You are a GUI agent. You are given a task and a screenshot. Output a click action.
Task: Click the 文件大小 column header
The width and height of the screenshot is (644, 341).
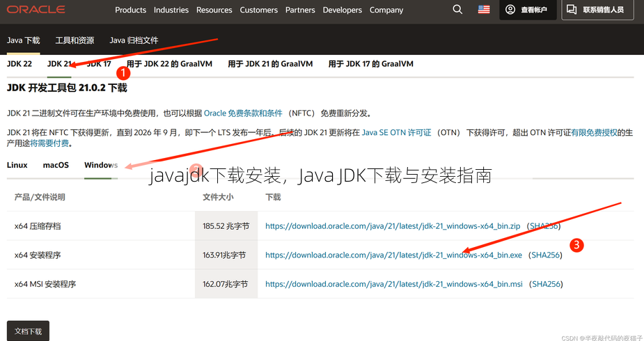218,198
